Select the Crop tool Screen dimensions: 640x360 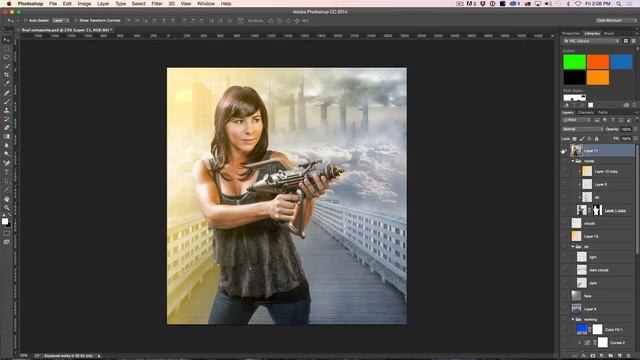click(7, 75)
